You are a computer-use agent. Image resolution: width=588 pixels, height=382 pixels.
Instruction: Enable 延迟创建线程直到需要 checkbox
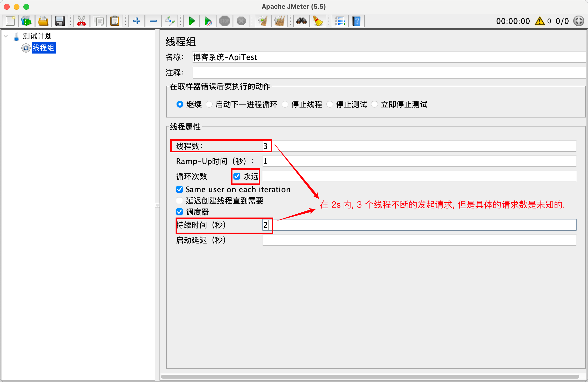pos(179,200)
